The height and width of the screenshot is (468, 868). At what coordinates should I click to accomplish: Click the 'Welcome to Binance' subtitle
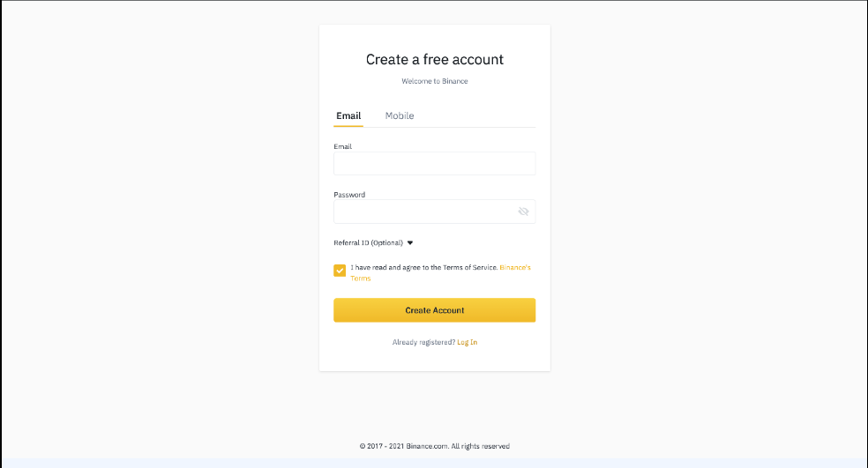pyautogui.click(x=435, y=81)
